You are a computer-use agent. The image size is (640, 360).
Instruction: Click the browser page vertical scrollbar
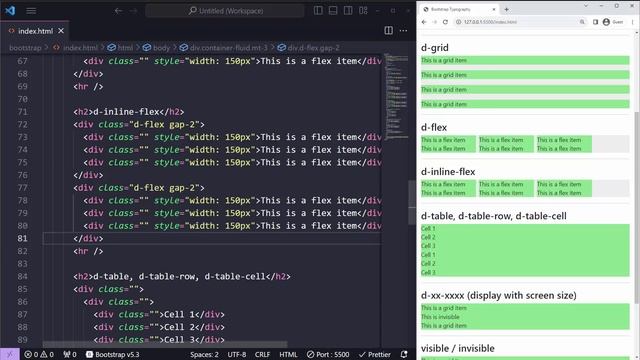pyautogui.click(x=637, y=206)
